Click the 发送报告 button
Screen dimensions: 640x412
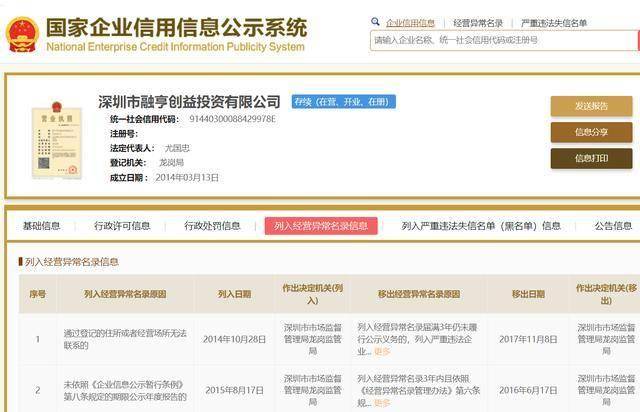pyautogui.click(x=591, y=106)
